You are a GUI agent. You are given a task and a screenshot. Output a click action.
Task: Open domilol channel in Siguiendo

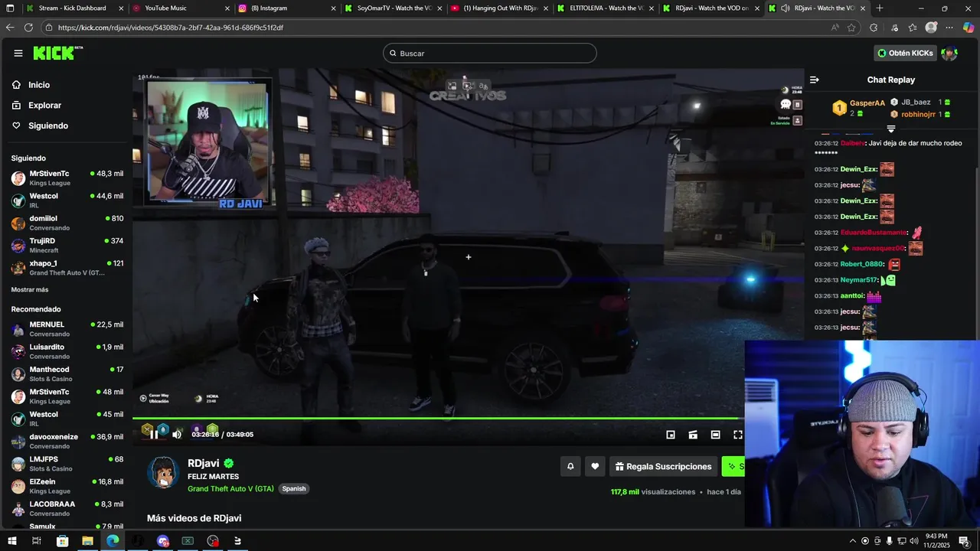(67, 223)
